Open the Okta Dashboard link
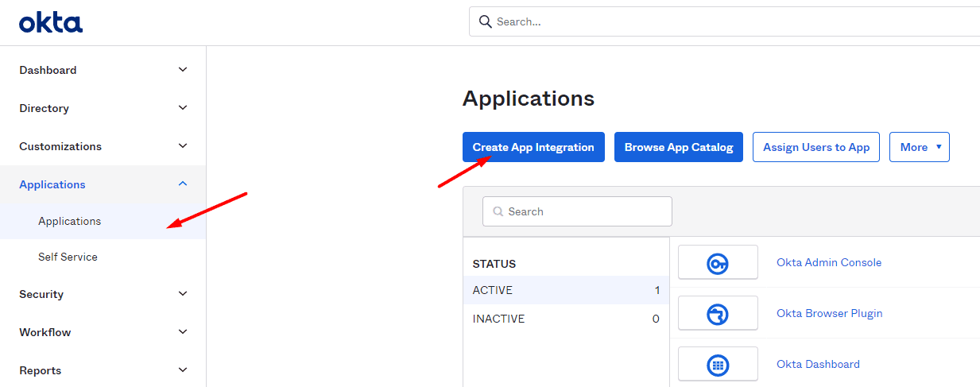Viewport: 980px width, 387px height. pyautogui.click(x=818, y=364)
